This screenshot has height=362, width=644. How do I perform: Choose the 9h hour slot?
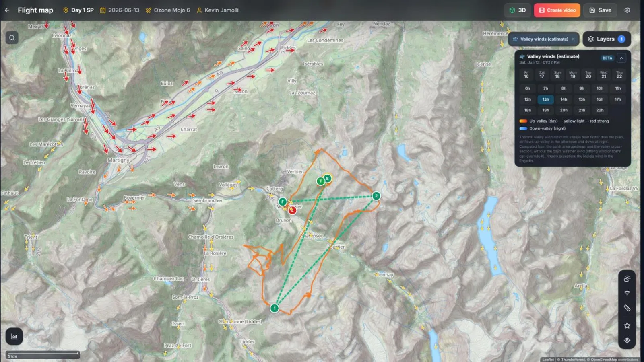[582, 88]
